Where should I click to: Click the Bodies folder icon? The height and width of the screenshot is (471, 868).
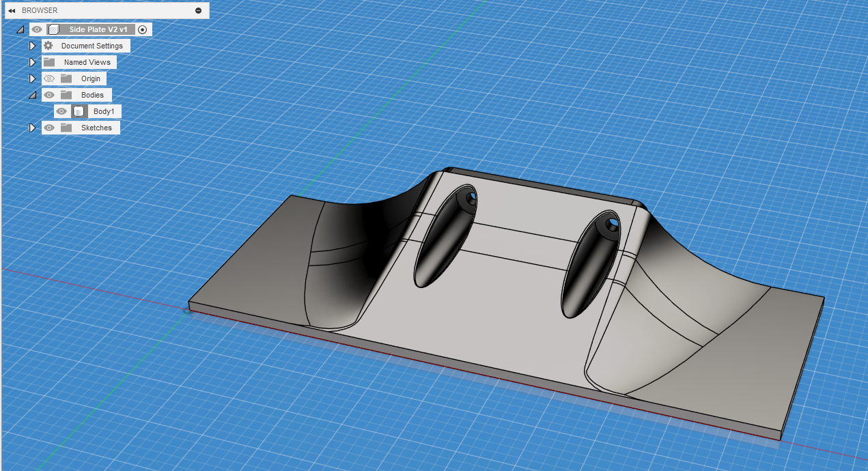tap(66, 95)
